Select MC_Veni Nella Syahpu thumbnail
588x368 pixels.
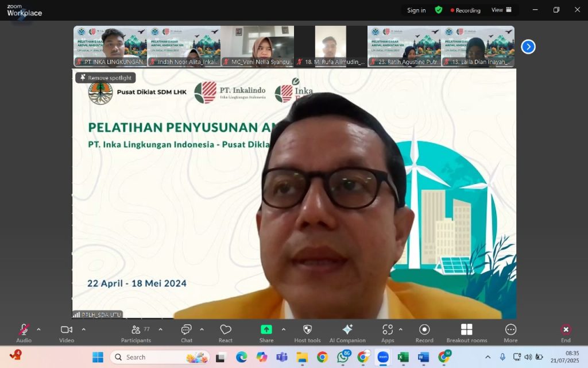[257, 46]
